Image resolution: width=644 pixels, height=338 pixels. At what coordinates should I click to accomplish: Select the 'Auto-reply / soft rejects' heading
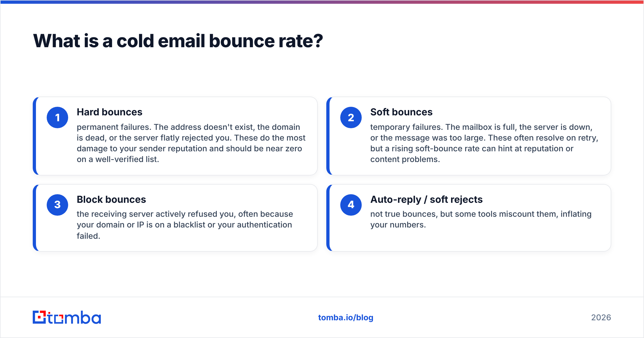tap(426, 200)
